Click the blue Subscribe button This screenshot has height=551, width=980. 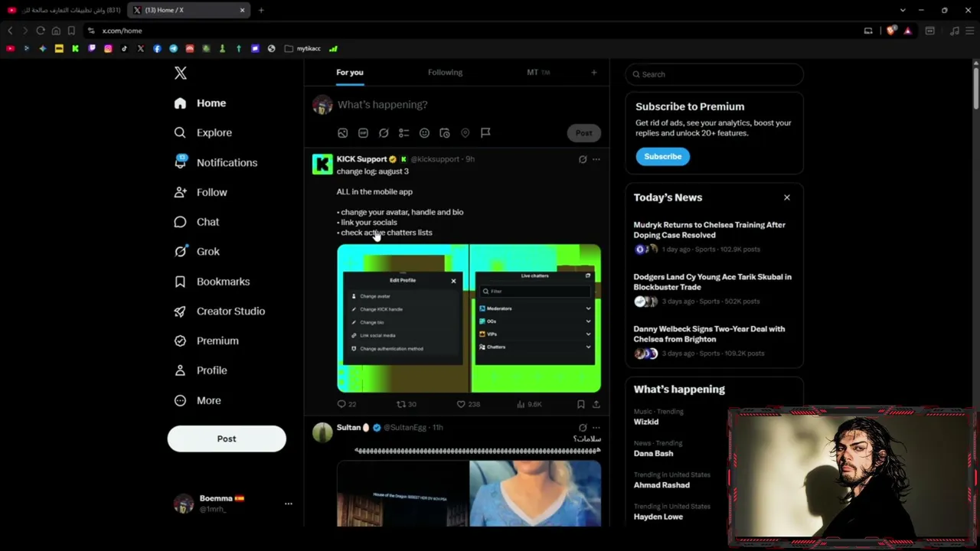click(663, 156)
